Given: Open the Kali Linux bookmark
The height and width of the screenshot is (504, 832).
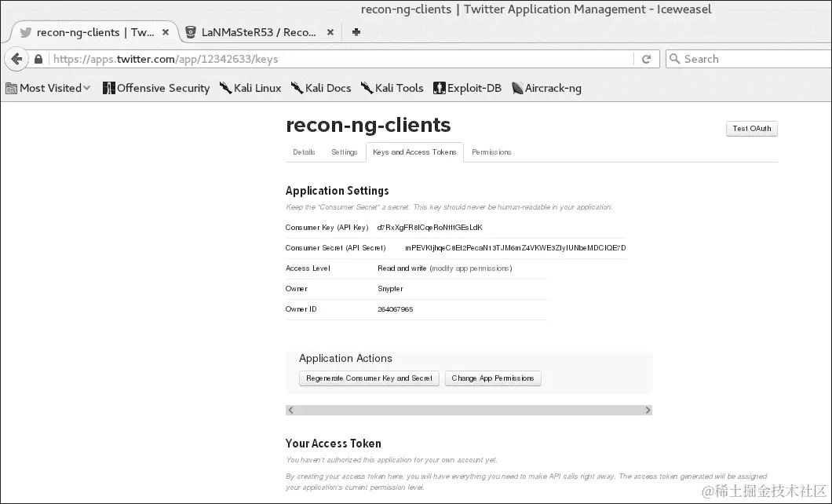Looking at the screenshot, I should (x=250, y=88).
